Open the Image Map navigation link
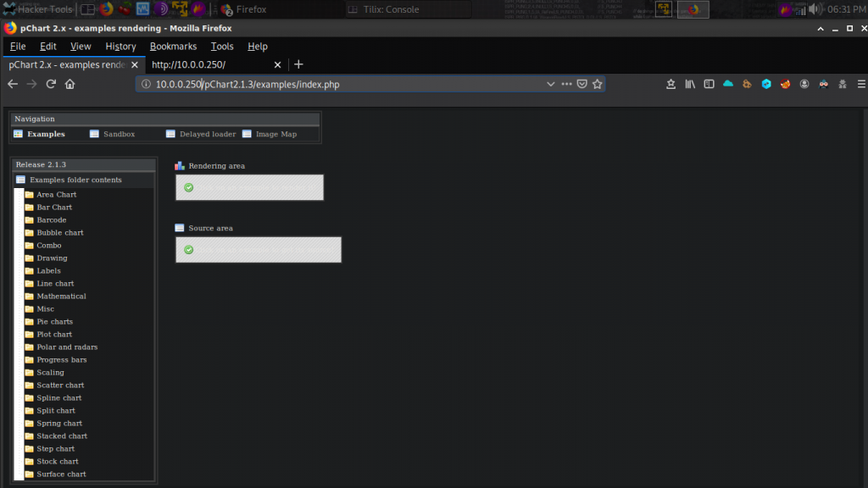The height and width of the screenshot is (488, 868). (x=275, y=134)
